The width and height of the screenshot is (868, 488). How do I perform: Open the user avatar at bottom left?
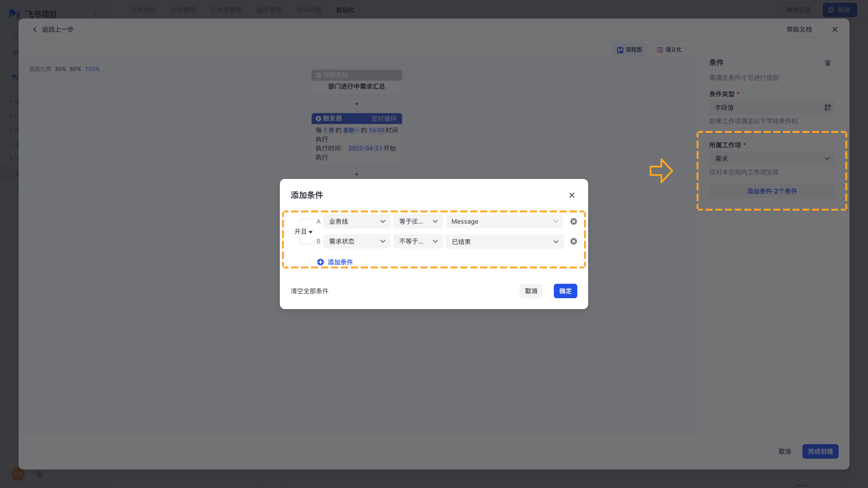(18, 474)
